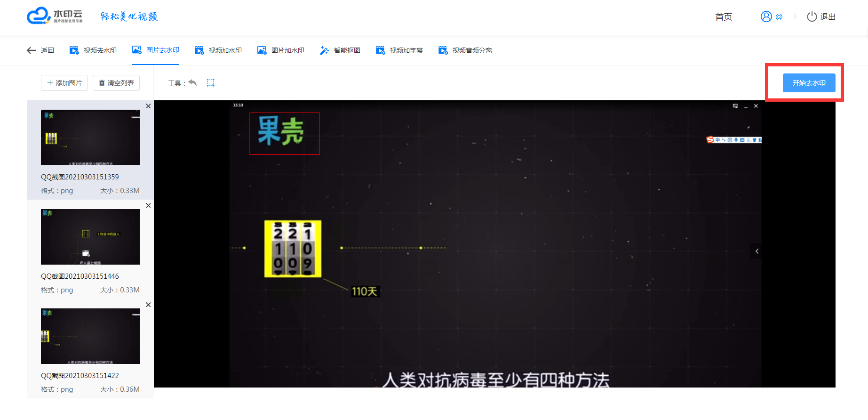Remove QQ截图20210303151359 with its X
Image resolution: width=868 pixels, height=420 pixels.
pos(148,106)
